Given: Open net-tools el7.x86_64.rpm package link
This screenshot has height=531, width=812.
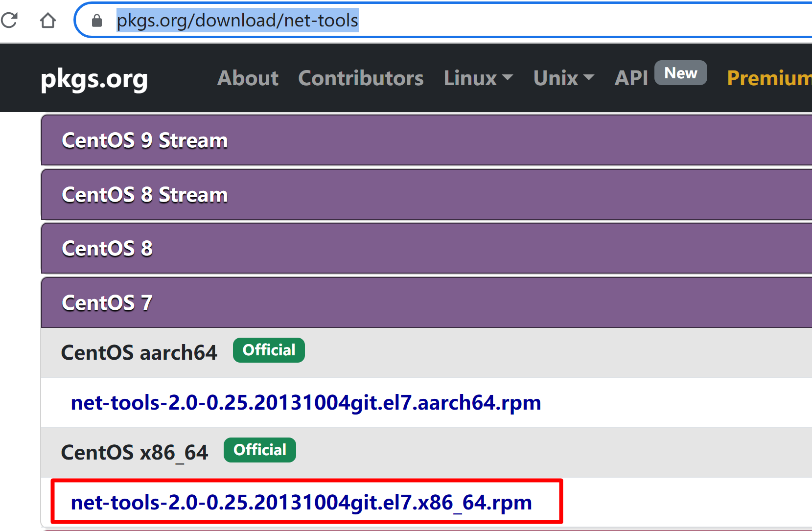Looking at the screenshot, I should click(x=302, y=503).
